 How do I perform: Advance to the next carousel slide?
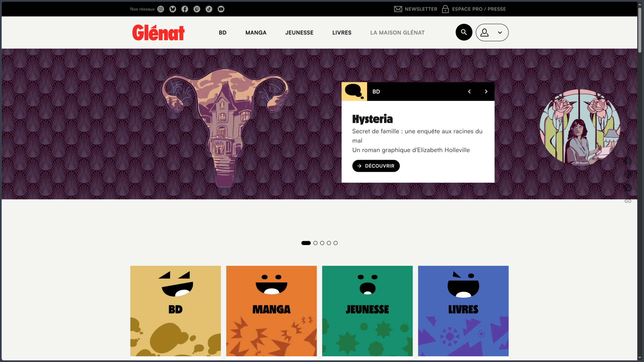(486, 92)
